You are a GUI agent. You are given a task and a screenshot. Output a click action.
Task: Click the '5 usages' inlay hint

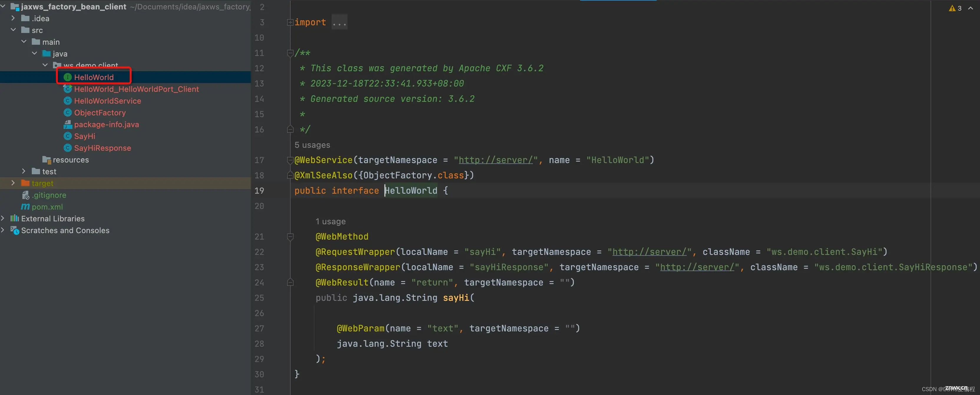[x=312, y=145]
